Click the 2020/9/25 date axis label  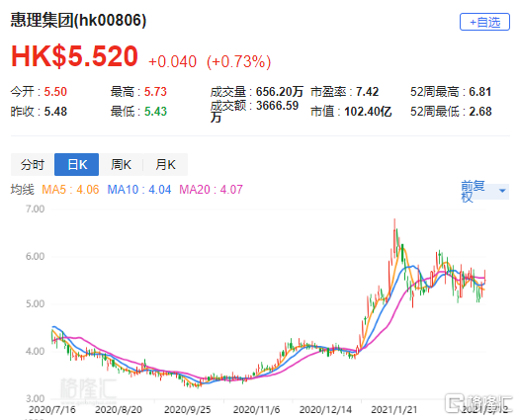pos(188,410)
